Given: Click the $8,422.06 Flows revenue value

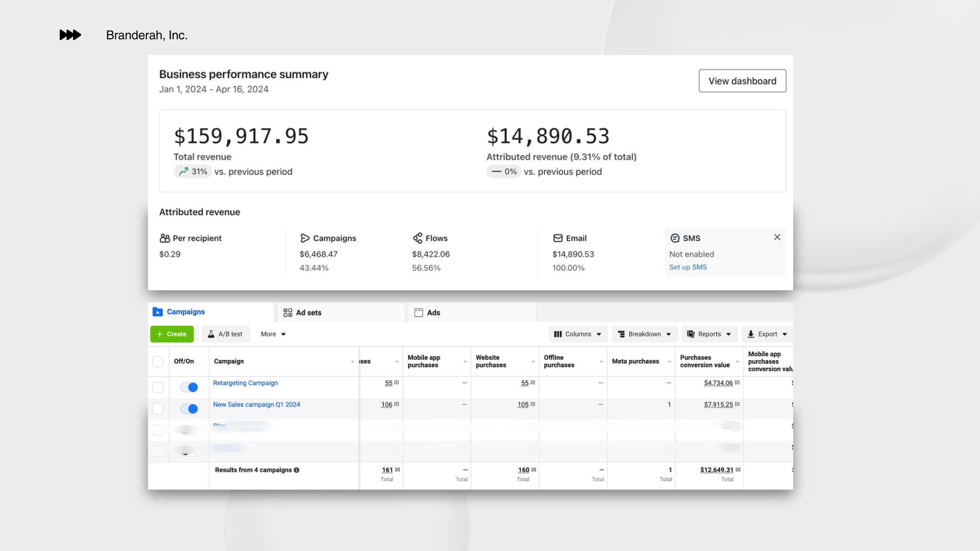Looking at the screenshot, I should [431, 254].
